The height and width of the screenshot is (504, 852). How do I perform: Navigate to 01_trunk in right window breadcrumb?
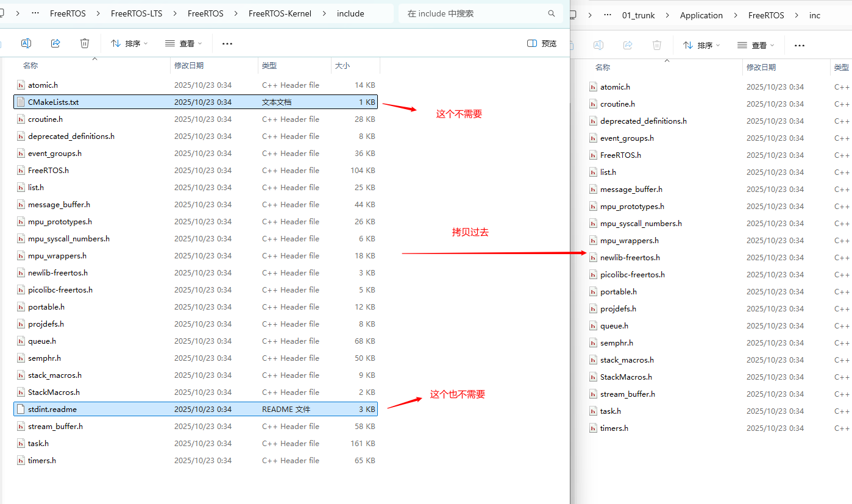[638, 15]
